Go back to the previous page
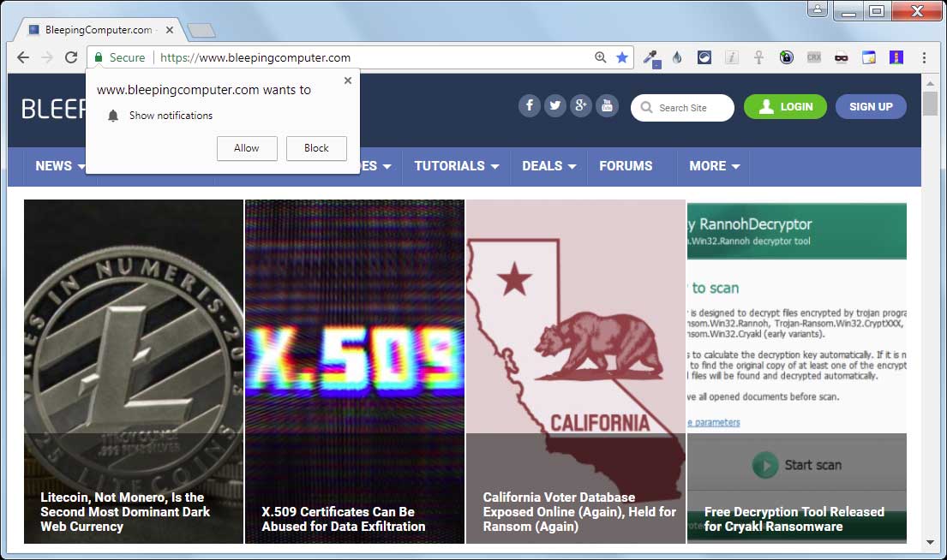The image size is (947, 560). 23,57
